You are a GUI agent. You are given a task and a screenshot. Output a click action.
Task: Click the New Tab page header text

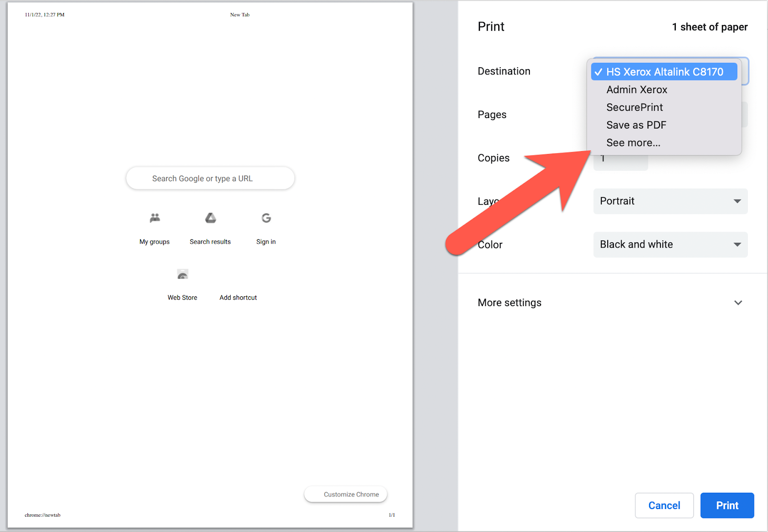240,15
